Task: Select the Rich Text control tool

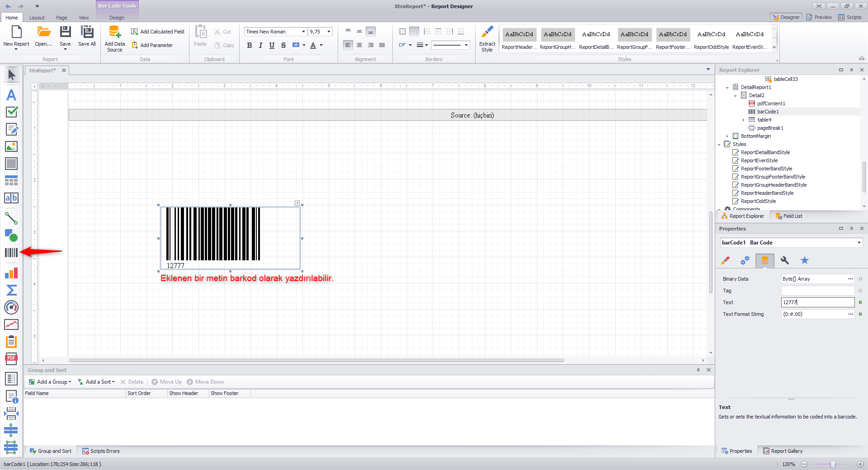Action: 11,129
